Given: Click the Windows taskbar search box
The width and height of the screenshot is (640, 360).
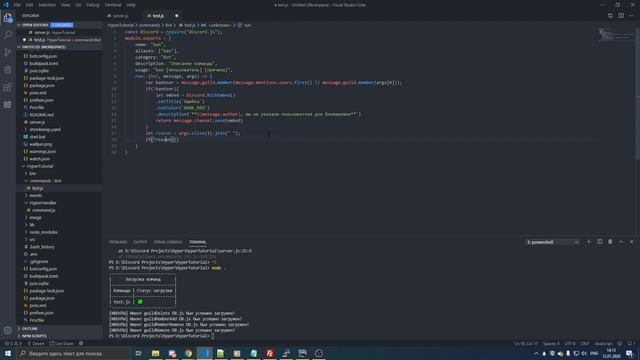Looking at the screenshot, I should click(73, 353).
